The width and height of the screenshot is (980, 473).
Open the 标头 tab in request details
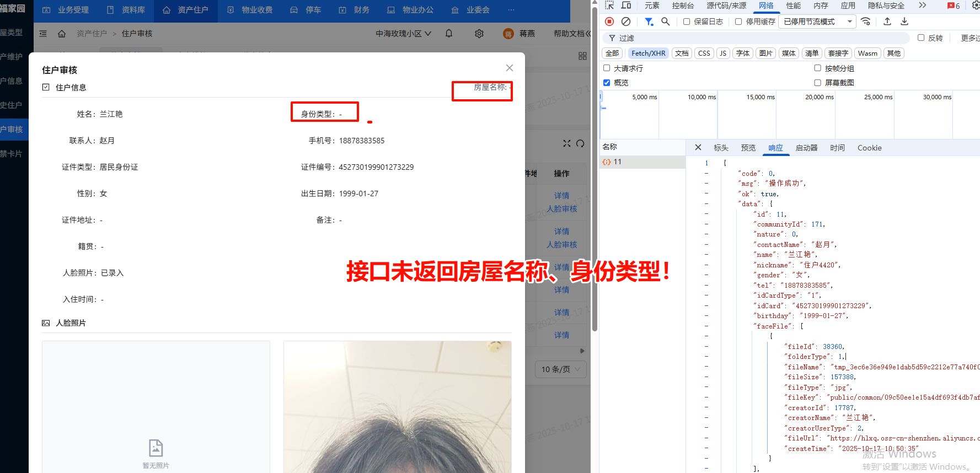tap(721, 148)
